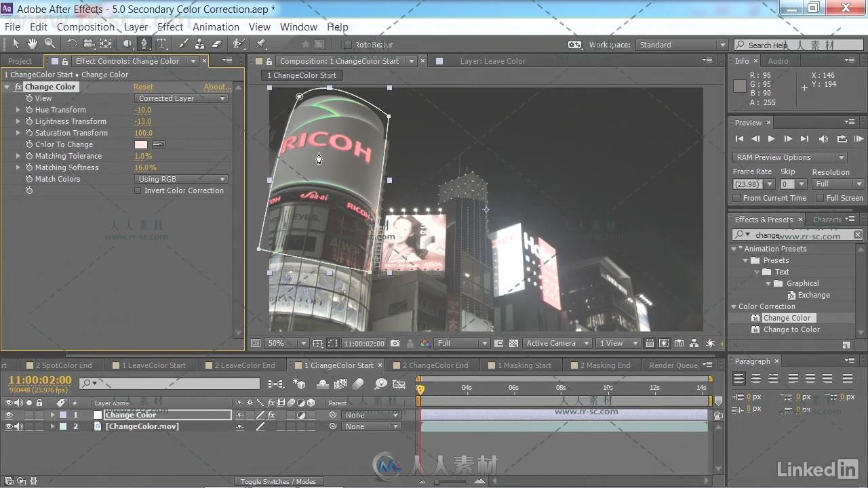Click the frame blending enable icon

click(341, 384)
